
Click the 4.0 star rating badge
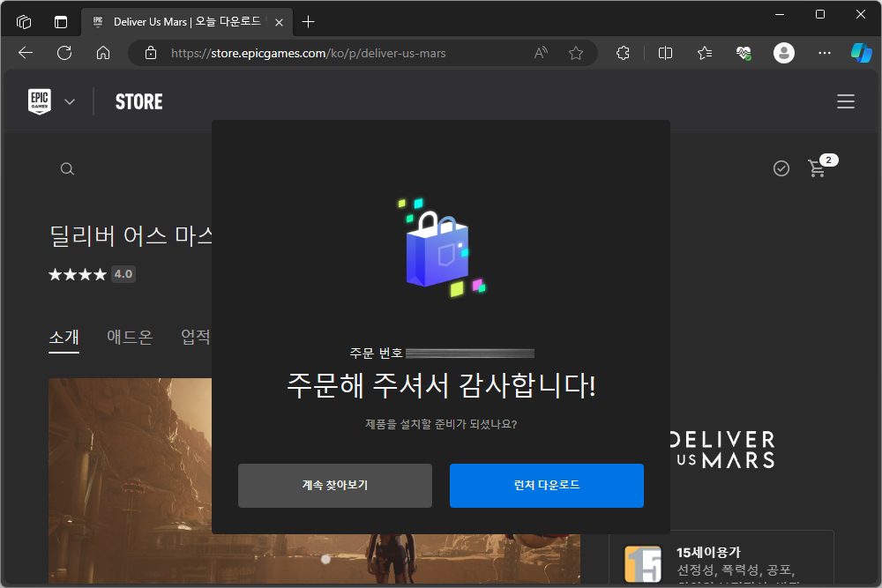pyautogui.click(x=123, y=274)
